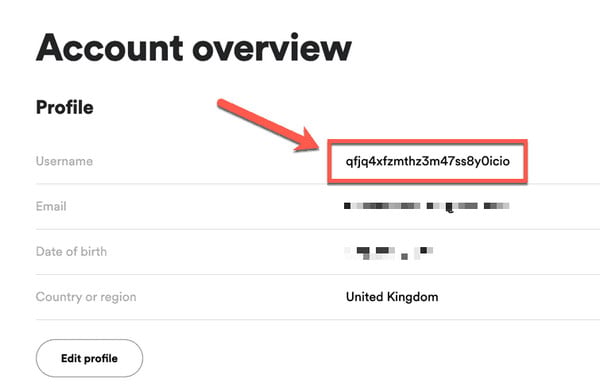Click the word region in the label
Viewport: 600px width, 387px height.
(119, 298)
